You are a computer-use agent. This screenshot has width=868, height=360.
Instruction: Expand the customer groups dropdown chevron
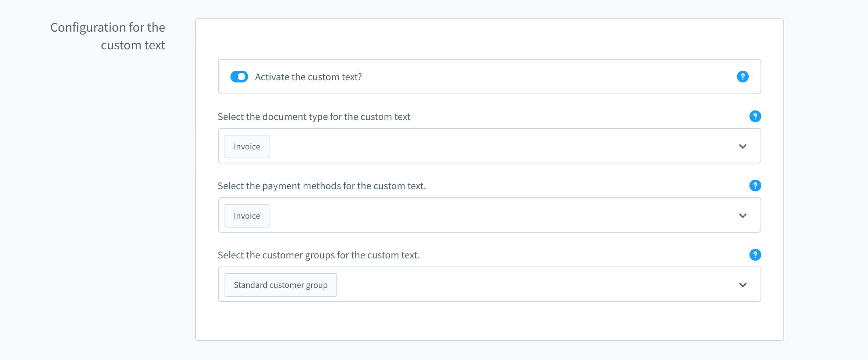click(742, 285)
